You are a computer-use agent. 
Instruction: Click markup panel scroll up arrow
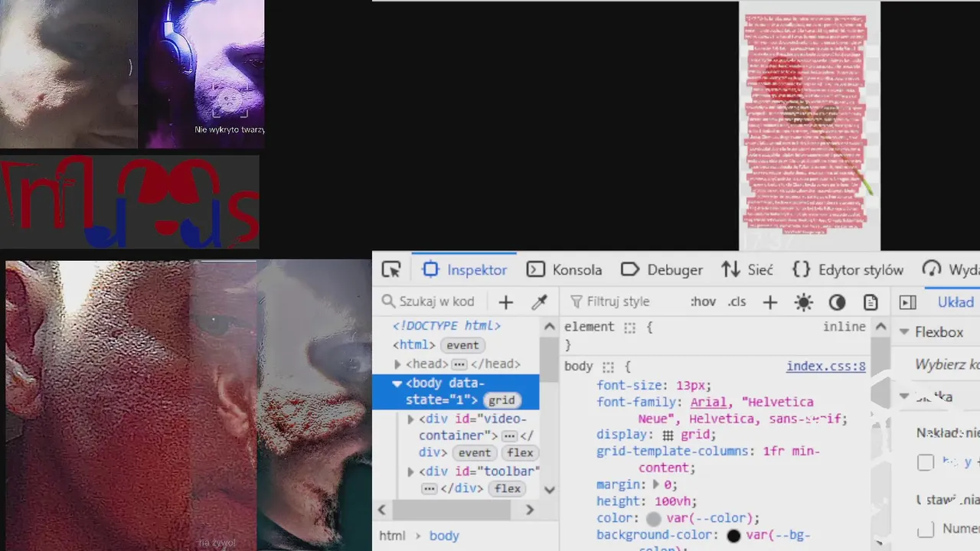click(549, 327)
